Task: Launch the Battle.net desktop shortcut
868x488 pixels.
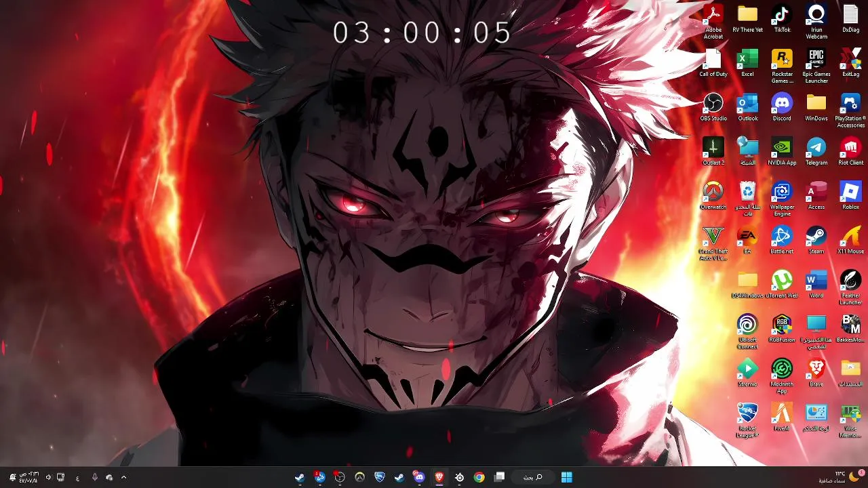Action: pyautogui.click(x=782, y=240)
